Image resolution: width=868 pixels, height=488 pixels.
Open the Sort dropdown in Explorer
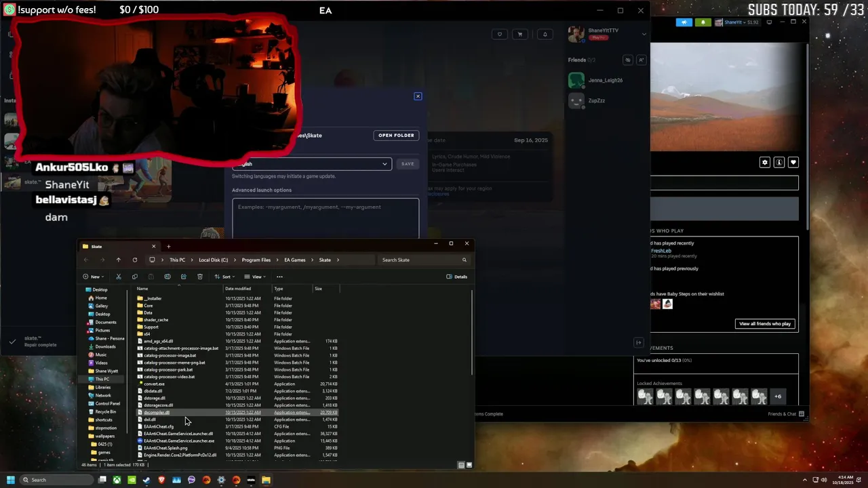(x=224, y=277)
